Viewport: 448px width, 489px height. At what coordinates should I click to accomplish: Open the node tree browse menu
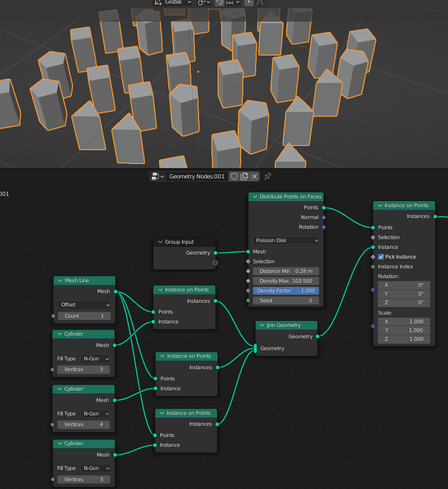(157, 176)
